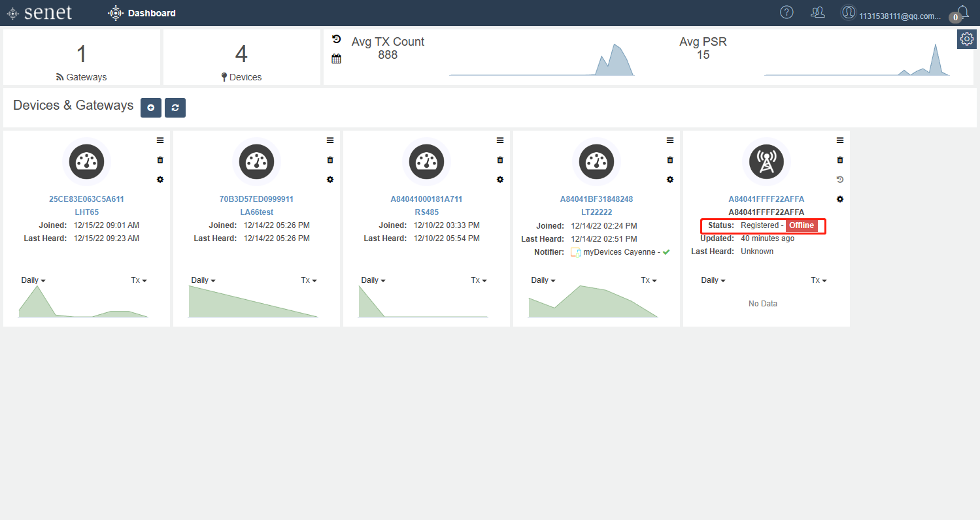Open the RS485 device name link
The width and height of the screenshot is (980, 520).
point(426,212)
